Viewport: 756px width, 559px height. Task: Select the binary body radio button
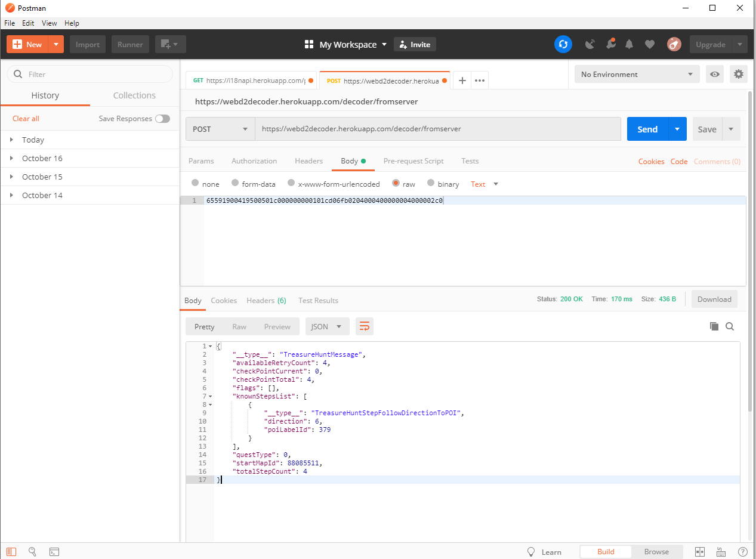tap(431, 183)
